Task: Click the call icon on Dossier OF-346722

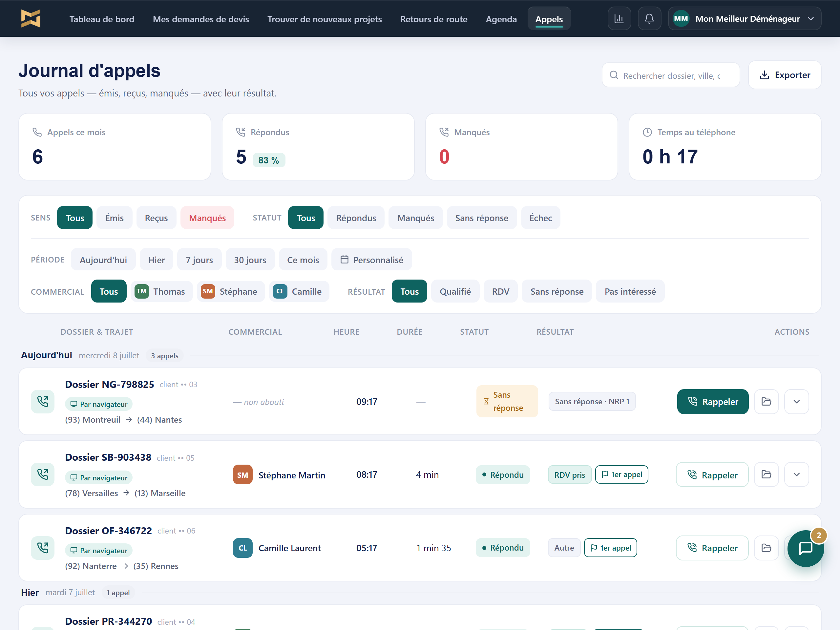Action: coord(43,548)
